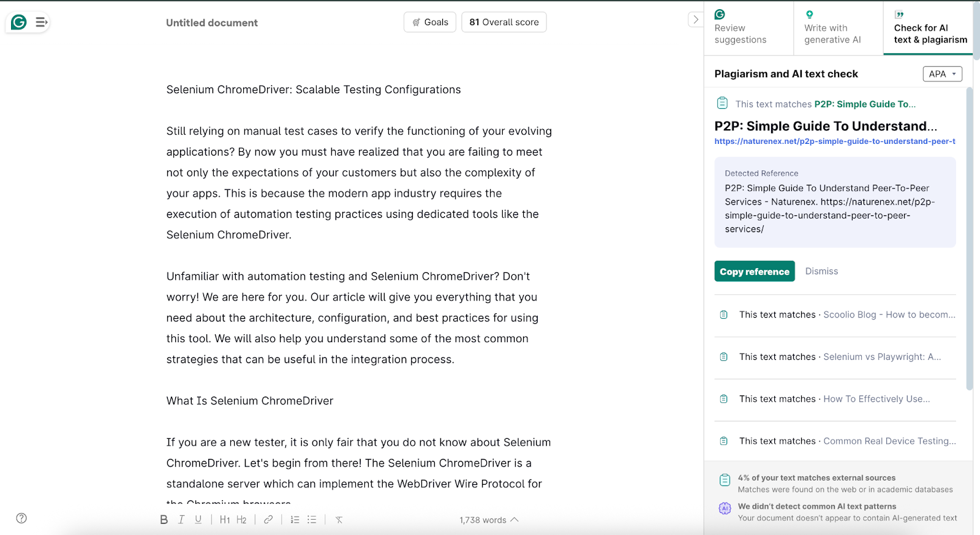Click the Detected Reference text box
980x535 pixels.
(835, 202)
